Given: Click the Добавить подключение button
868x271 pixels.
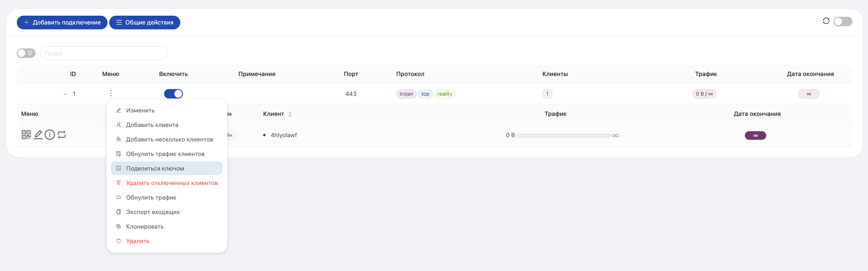Looking at the screenshot, I should pyautogui.click(x=62, y=22).
